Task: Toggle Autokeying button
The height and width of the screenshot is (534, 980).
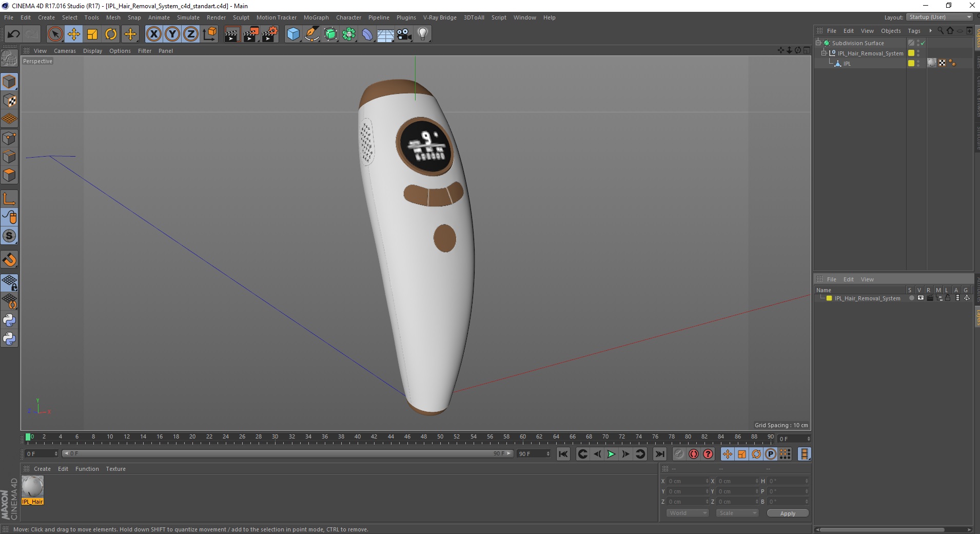Action: coord(693,454)
